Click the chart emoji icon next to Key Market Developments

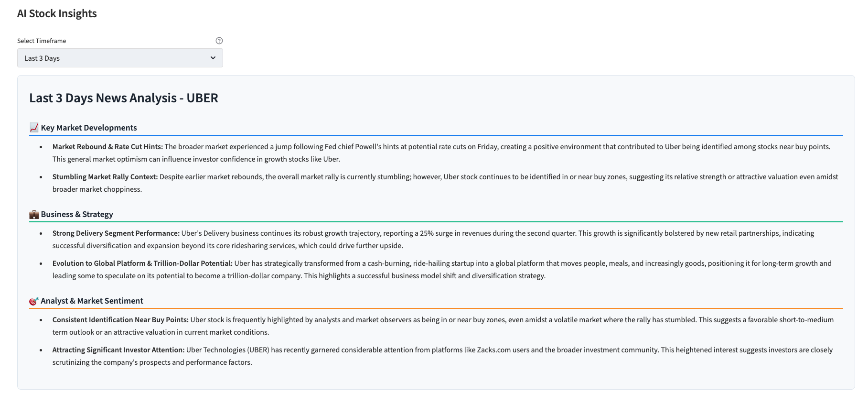pyautogui.click(x=34, y=128)
